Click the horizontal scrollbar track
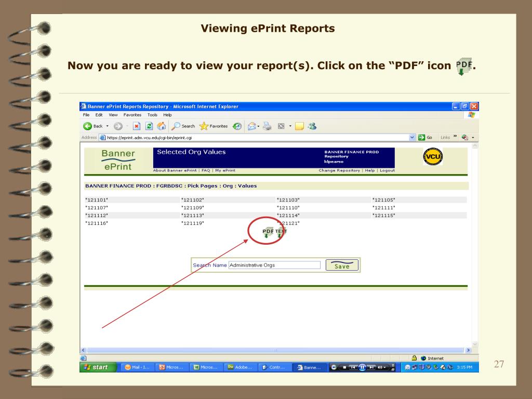The image size is (532, 399). [275, 350]
